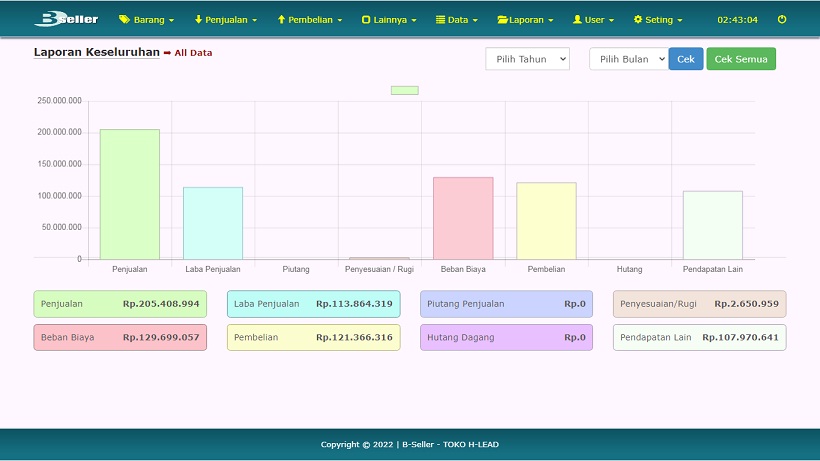Click the green Cek Semua button
The image size is (820, 461).
click(740, 59)
